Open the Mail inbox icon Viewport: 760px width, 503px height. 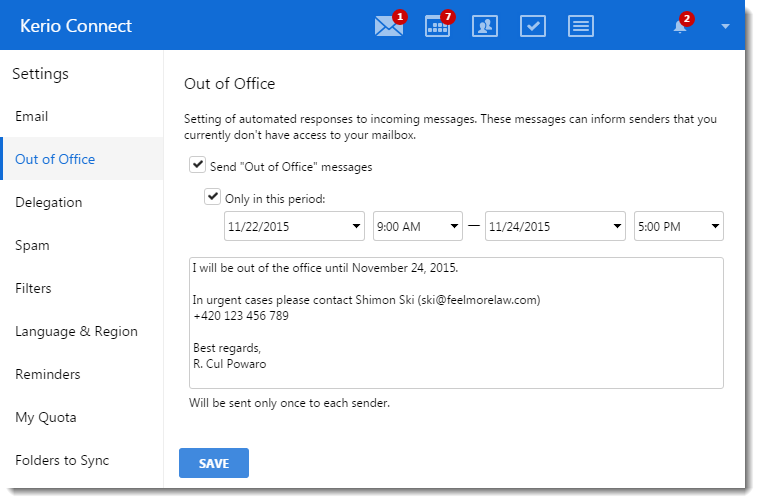point(389,26)
